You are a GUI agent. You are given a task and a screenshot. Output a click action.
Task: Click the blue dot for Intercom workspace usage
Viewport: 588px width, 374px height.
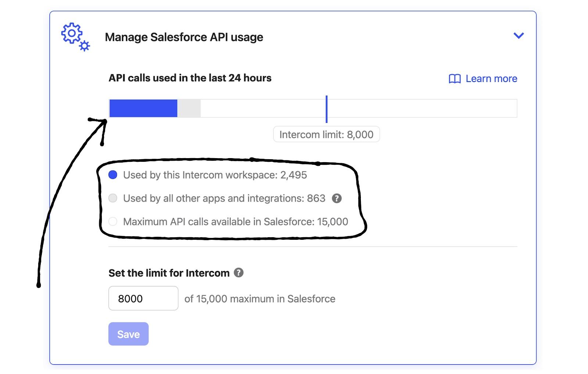(113, 175)
